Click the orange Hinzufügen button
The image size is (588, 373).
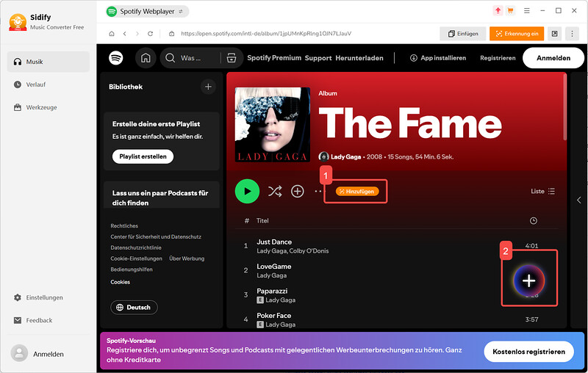pos(357,192)
